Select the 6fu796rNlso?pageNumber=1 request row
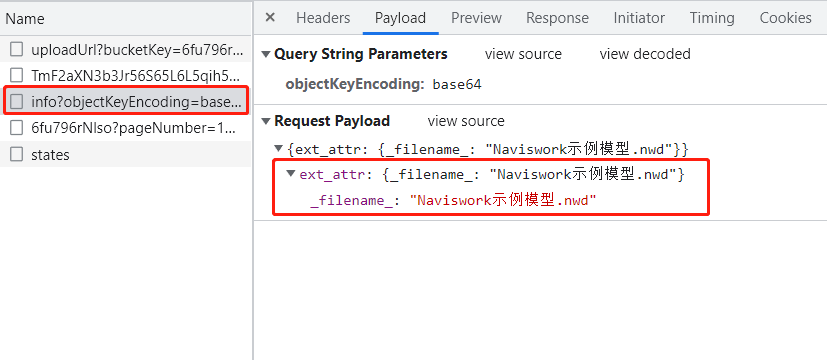827x360 pixels. click(x=126, y=128)
